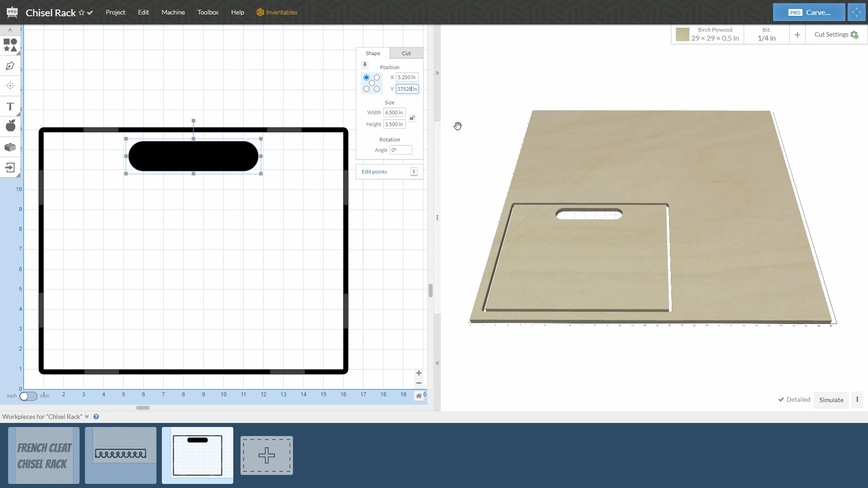
Task: Collapse the left tool sidebar chevron
Action: click(x=10, y=30)
